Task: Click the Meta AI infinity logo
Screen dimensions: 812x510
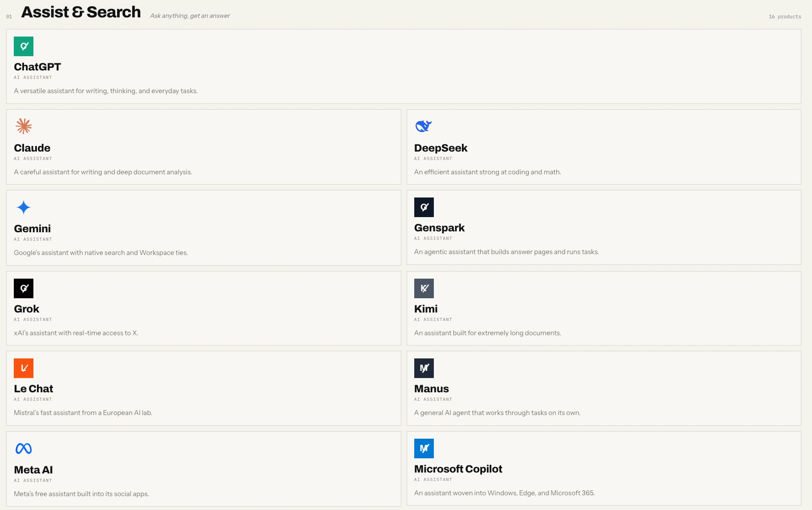Action: 24,448
